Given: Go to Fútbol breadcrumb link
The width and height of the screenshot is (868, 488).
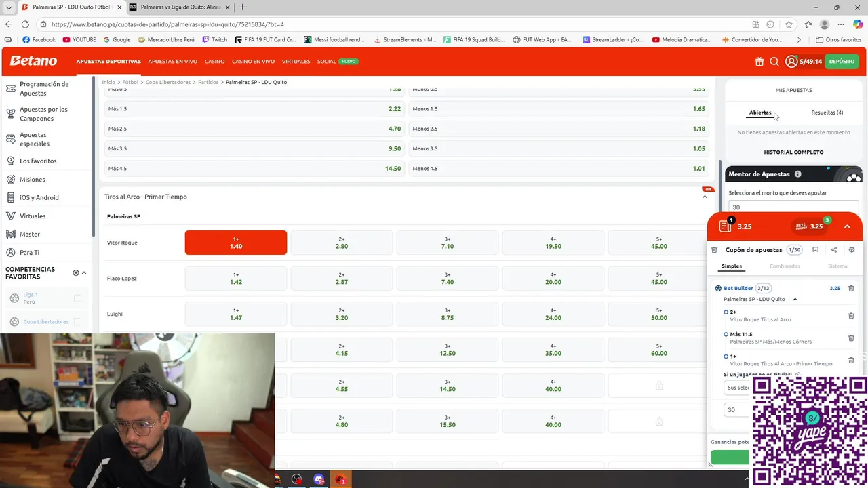Looking at the screenshot, I should (130, 82).
